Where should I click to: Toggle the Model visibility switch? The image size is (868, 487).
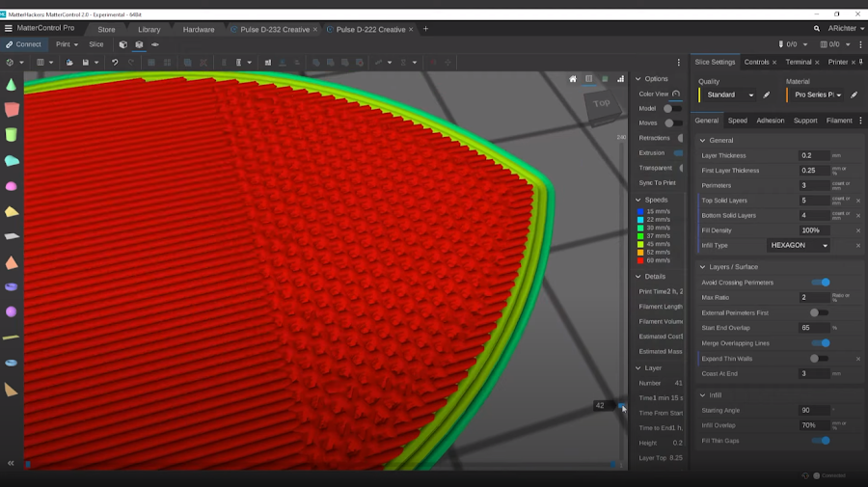coord(672,109)
